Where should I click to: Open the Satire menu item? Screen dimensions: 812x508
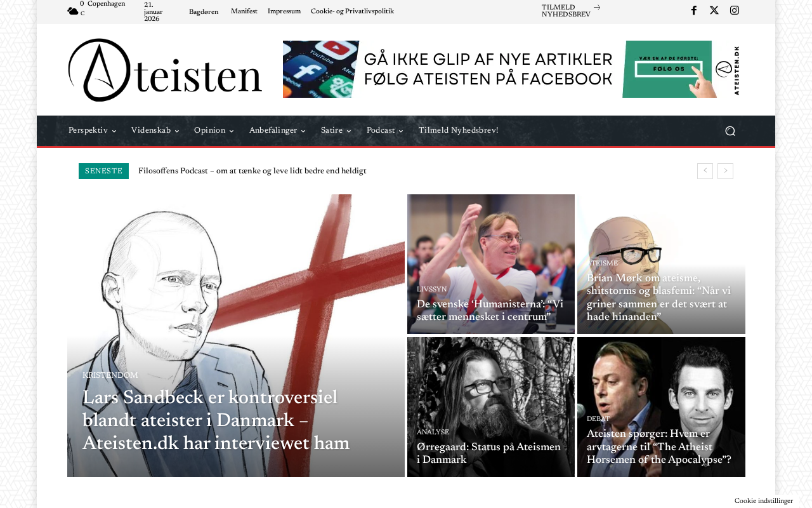coord(336,131)
